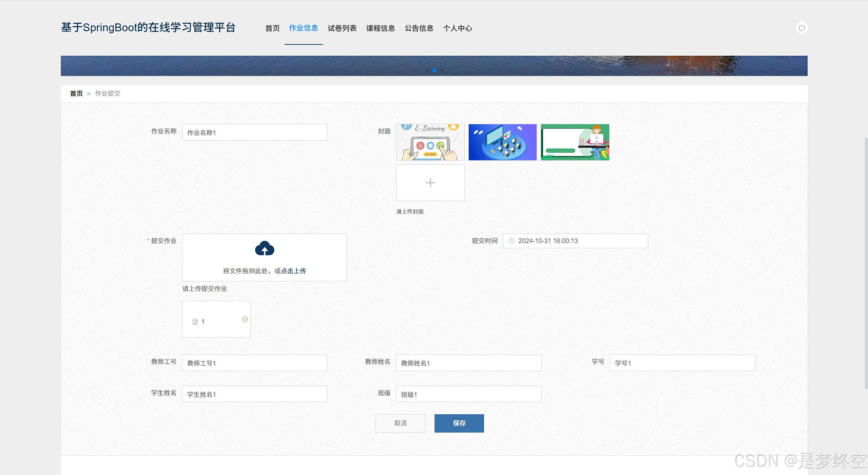Image resolution: width=868 pixels, height=475 pixels.
Task: Go to 试卷列表 menu item
Action: tap(342, 28)
